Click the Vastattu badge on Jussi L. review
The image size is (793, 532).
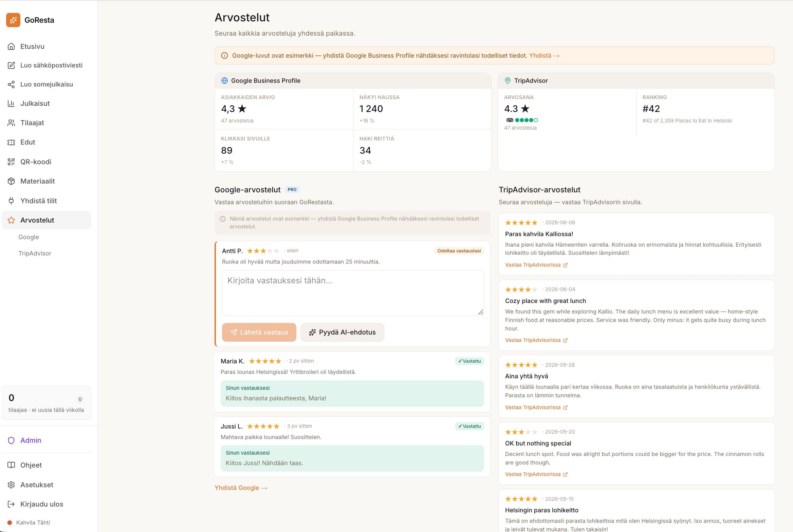click(469, 426)
